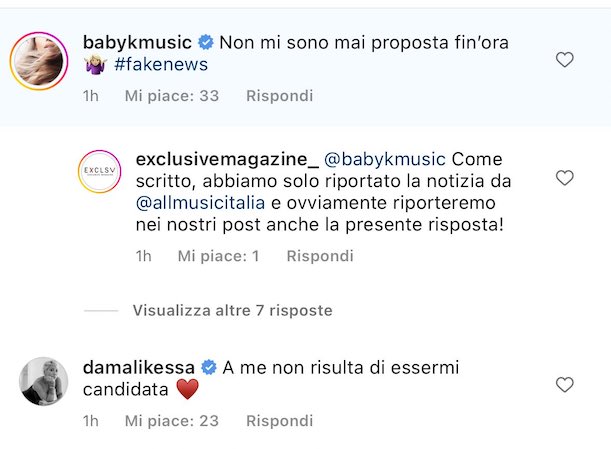This screenshot has height=449, width=611.
Task: Like babykmusic's comment with the heart
Action: 564,60
